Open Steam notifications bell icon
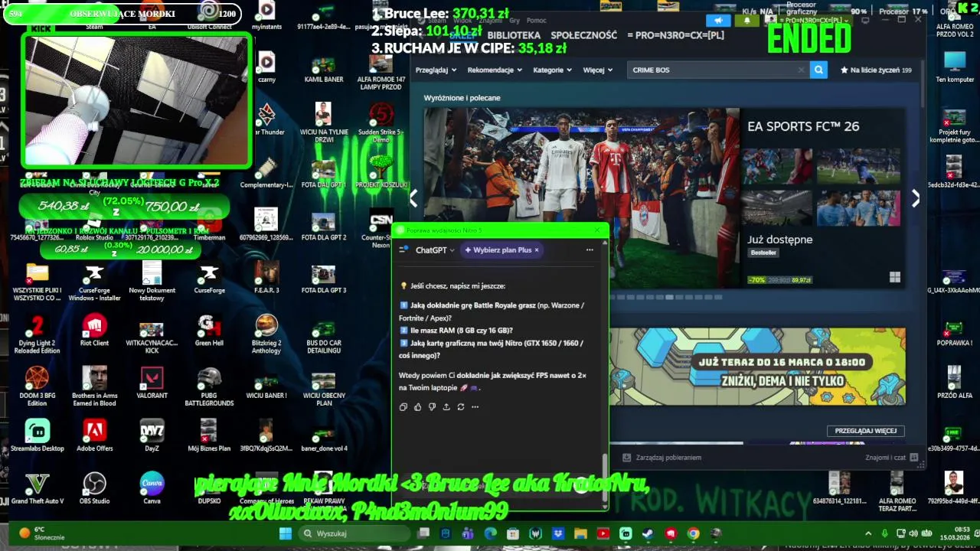The width and height of the screenshot is (980, 551). click(747, 21)
